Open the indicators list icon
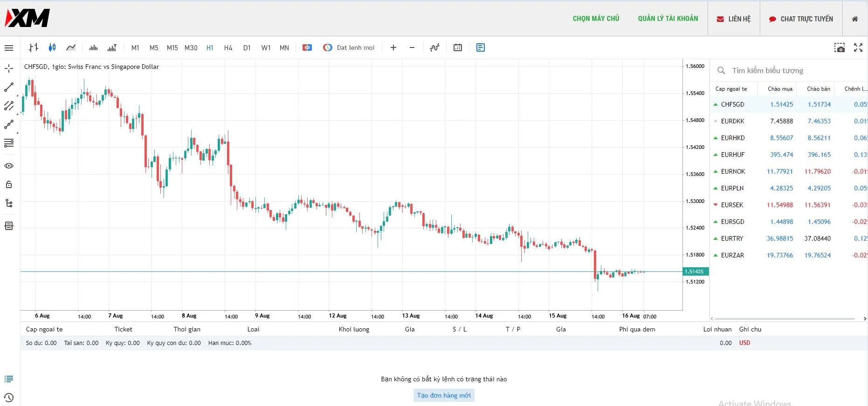This screenshot has height=406, width=868. pos(434,47)
